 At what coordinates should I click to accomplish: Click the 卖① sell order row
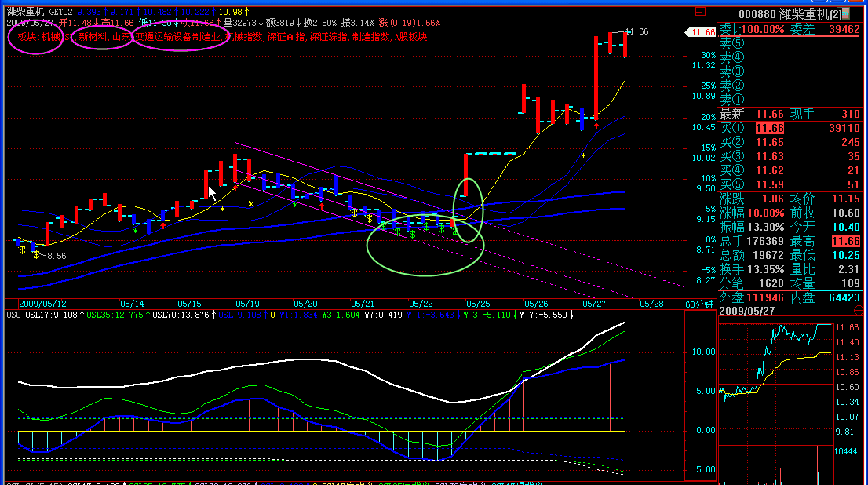point(790,100)
